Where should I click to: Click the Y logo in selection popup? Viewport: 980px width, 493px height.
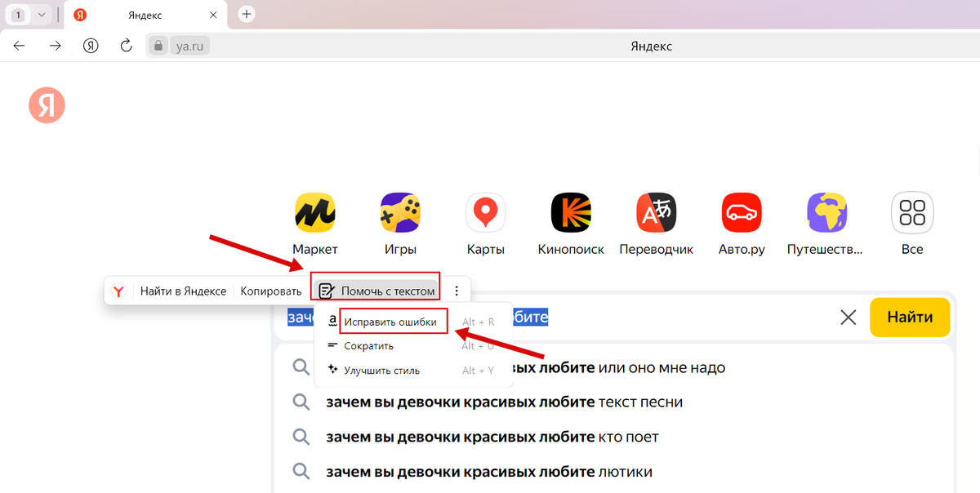point(118,291)
